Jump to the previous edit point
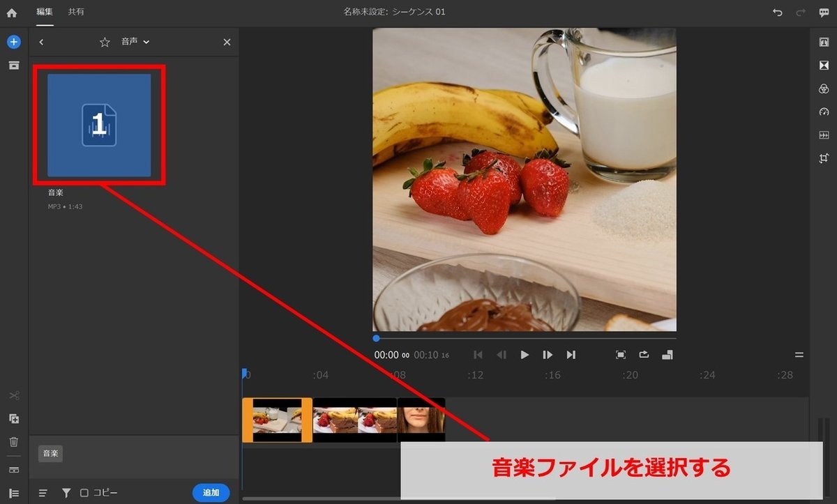Viewport: 837px width, 504px height. (478, 355)
